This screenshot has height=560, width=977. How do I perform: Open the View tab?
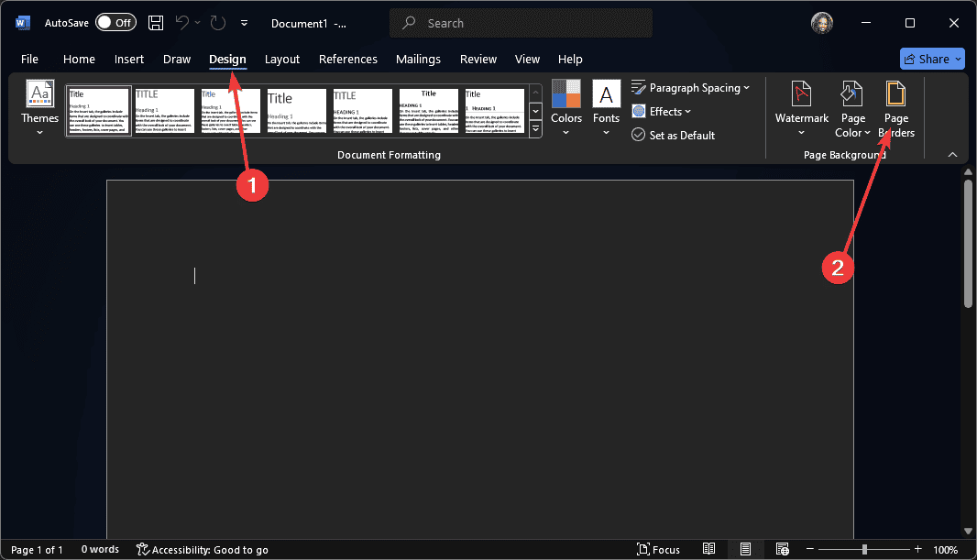pyautogui.click(x=527, y=60)
